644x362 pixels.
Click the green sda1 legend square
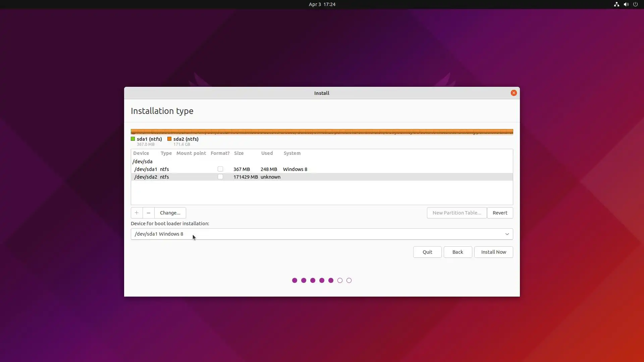coord(133,139)
